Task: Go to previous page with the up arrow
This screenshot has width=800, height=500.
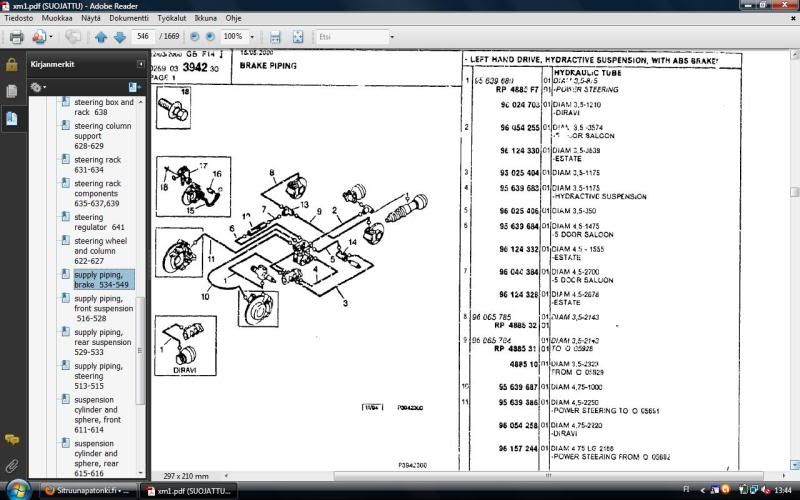Action: tap(100, 37)
